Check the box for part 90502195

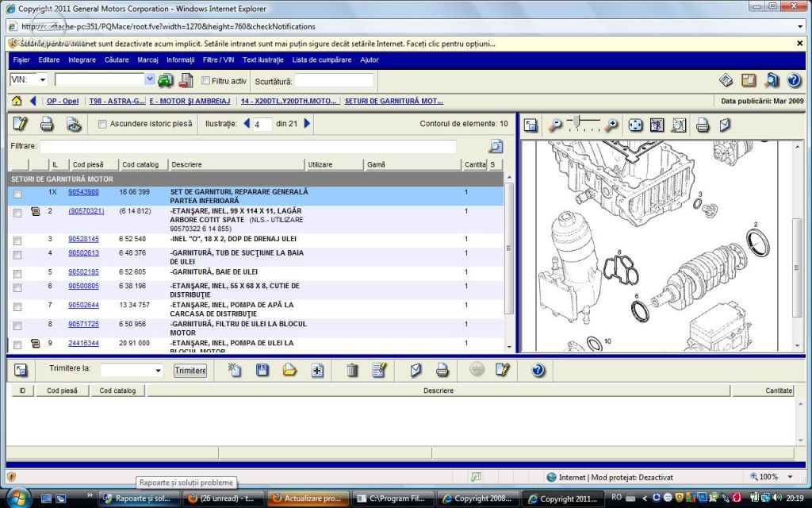pos(17,274)
